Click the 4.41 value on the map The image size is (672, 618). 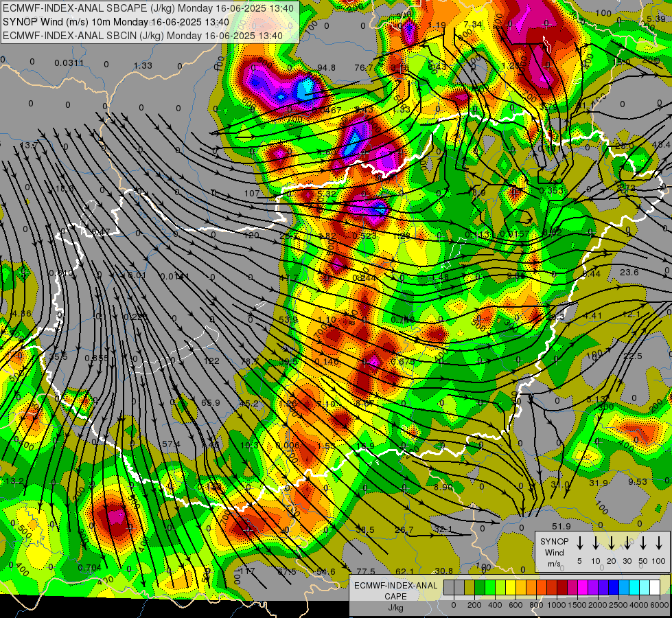(x=592, y=316)
